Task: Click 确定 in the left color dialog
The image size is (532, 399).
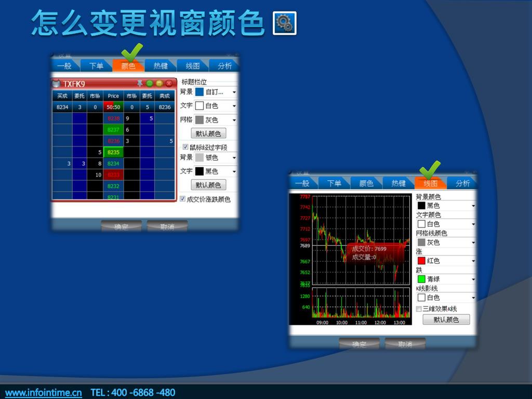Action: (122, 227)
